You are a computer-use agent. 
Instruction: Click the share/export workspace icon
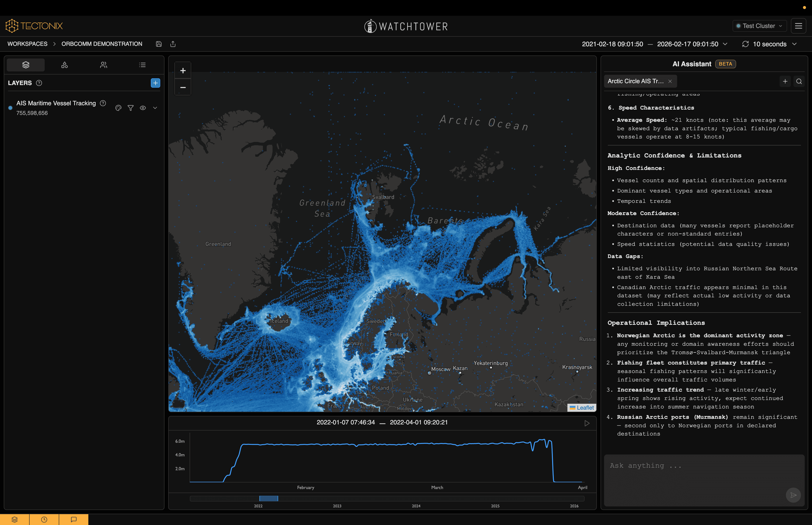pos(173,44)
